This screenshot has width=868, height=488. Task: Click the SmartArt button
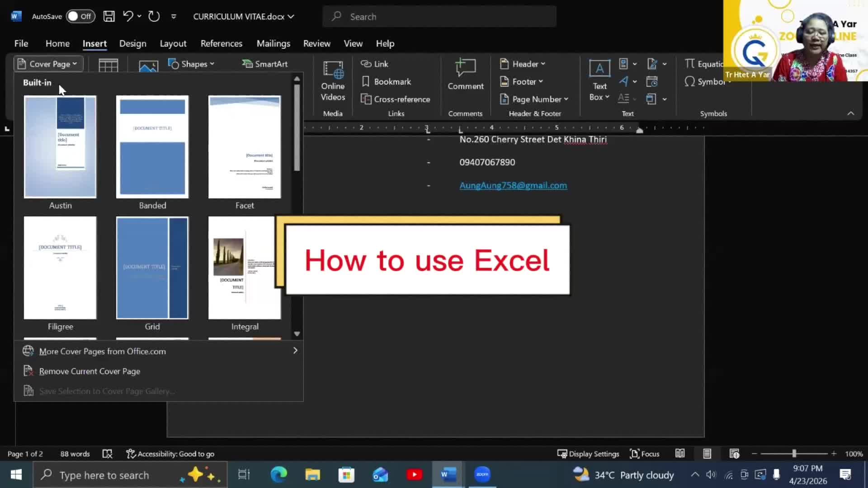click(x=265, y=64)
